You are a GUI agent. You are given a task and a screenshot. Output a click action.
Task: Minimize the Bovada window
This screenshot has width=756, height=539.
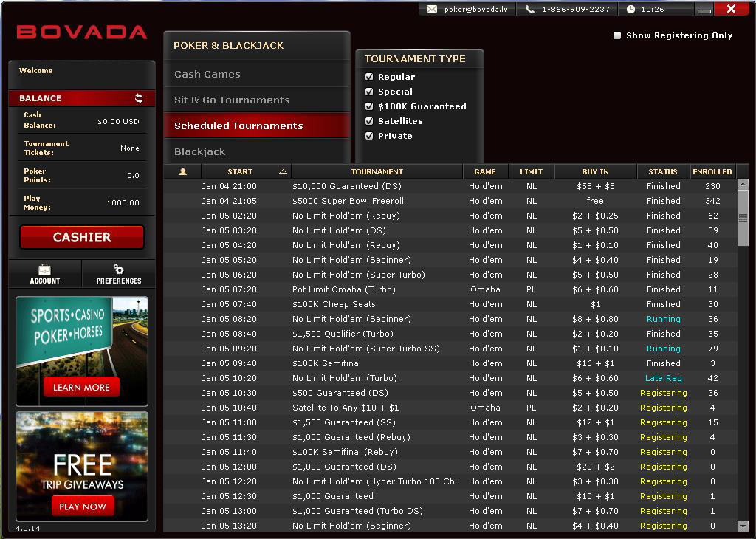704,9
